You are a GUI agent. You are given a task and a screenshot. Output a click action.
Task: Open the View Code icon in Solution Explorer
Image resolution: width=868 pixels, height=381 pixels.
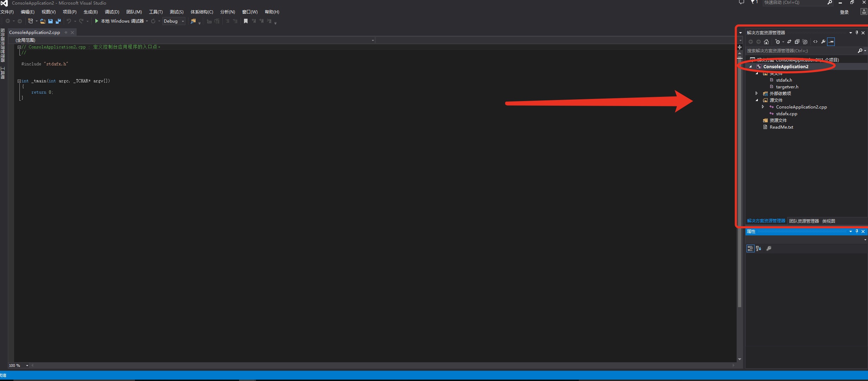click(816, 42)
